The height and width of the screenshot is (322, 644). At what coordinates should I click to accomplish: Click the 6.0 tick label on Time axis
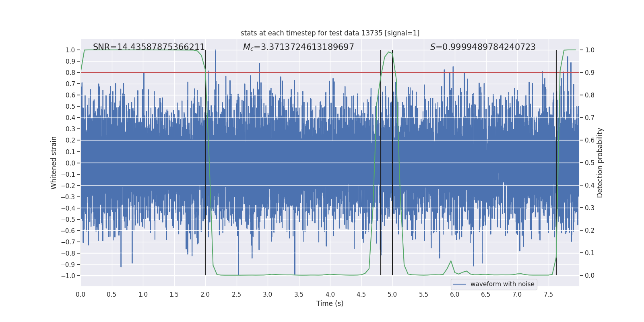click(x=455, y=294)
